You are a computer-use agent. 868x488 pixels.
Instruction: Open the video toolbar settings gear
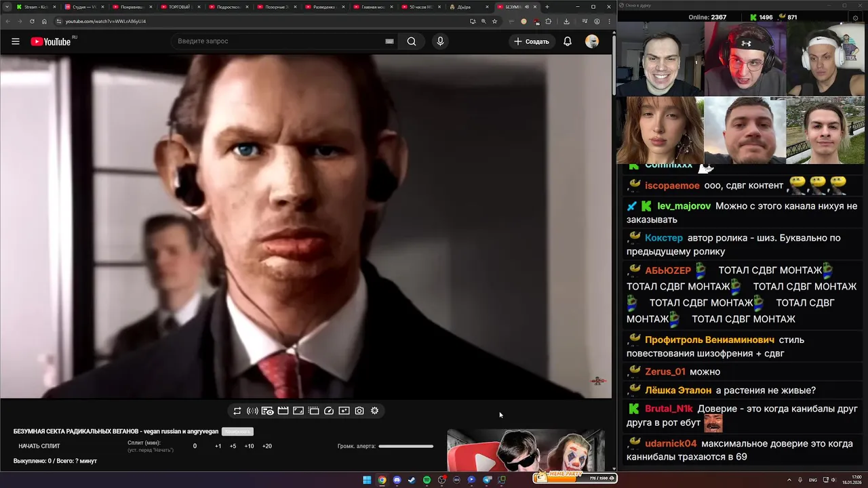pyautogui.click(x=374, y=411)
